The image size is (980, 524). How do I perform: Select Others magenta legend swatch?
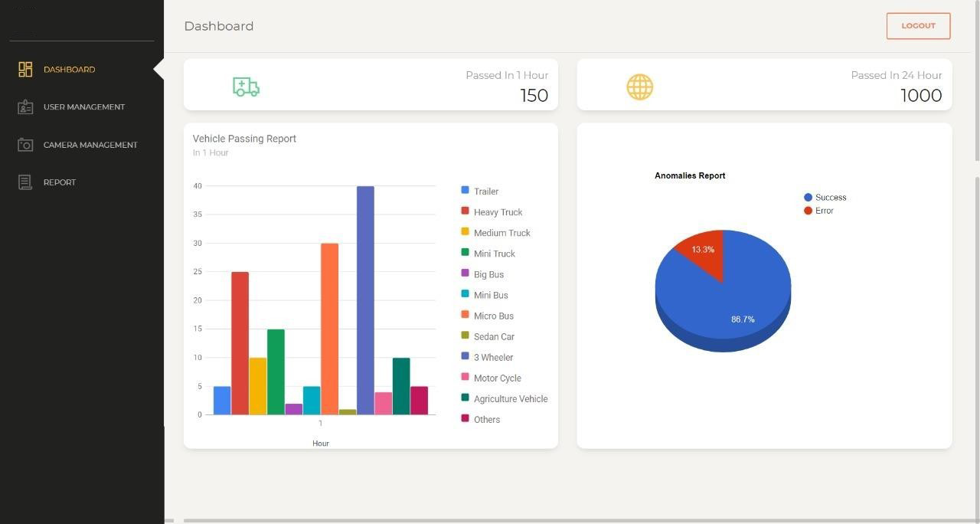pyautogui.click(x=465, y=418)
